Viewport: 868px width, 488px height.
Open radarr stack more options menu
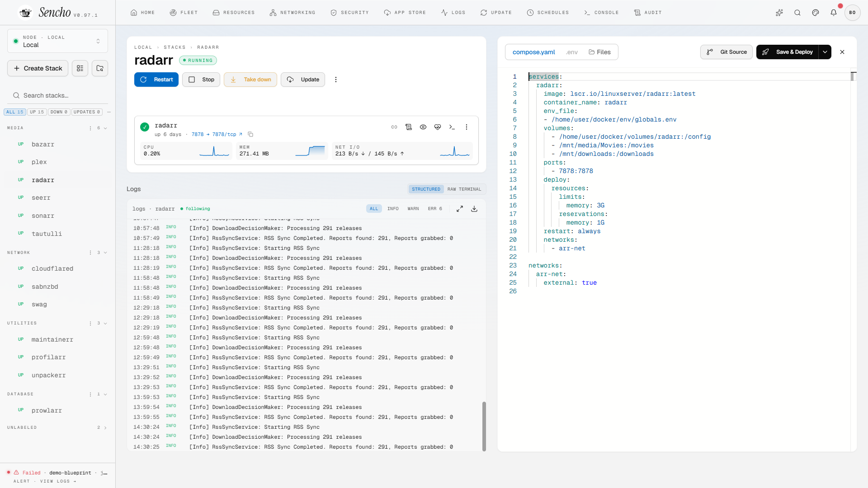336,80
